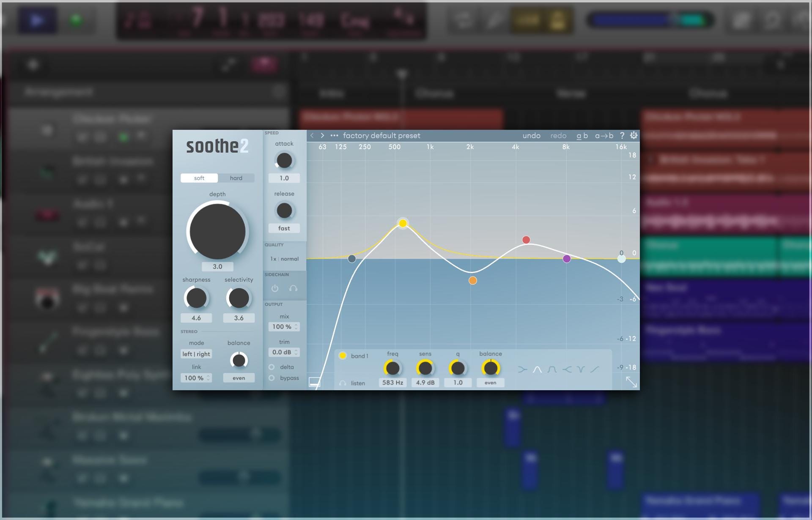Click the band balance knob
The image size is (812, 520).
click(x=491, y=368)
